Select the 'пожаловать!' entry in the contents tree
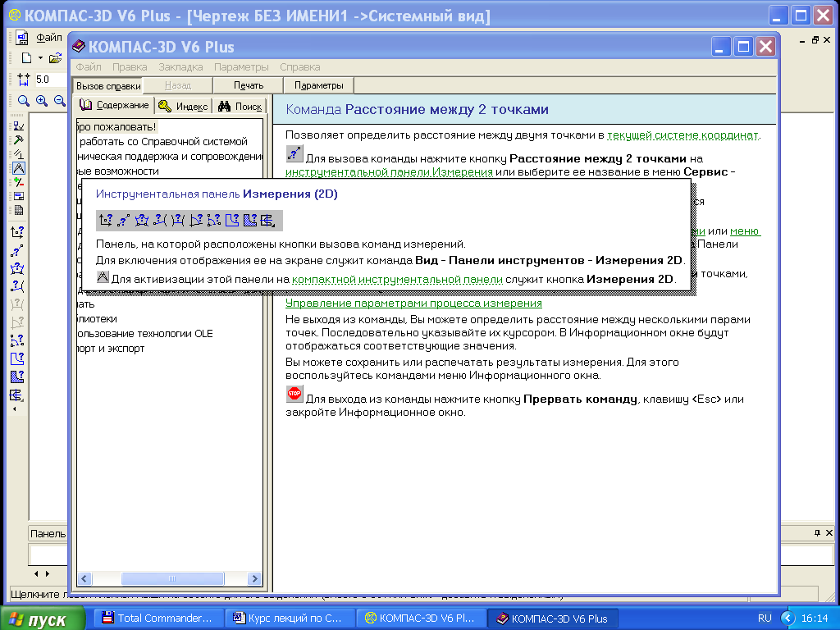Image resolution: width=840 pixels, height=630 pixels. (x=116, y=127)
